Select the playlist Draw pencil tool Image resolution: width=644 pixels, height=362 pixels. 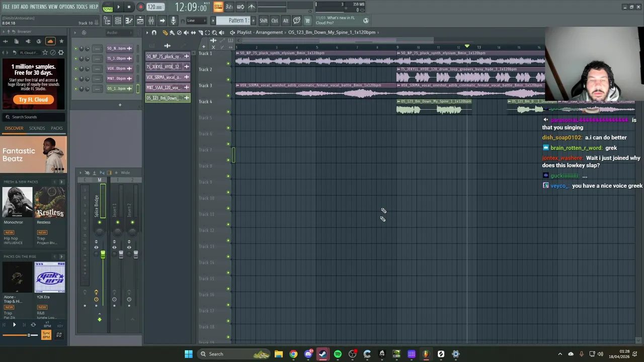(165, 33)
